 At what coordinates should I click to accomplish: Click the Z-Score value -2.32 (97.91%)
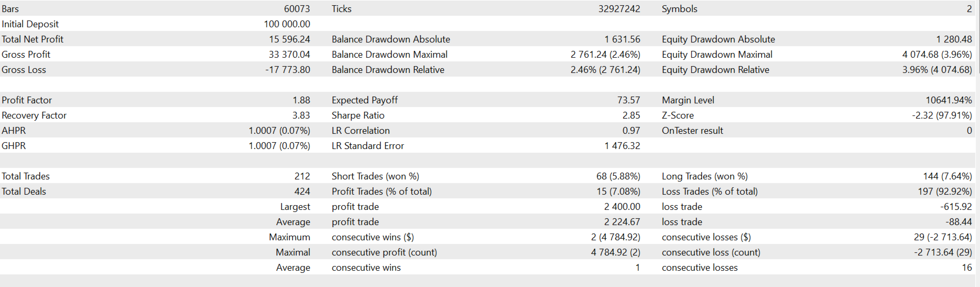pos(942,115)
